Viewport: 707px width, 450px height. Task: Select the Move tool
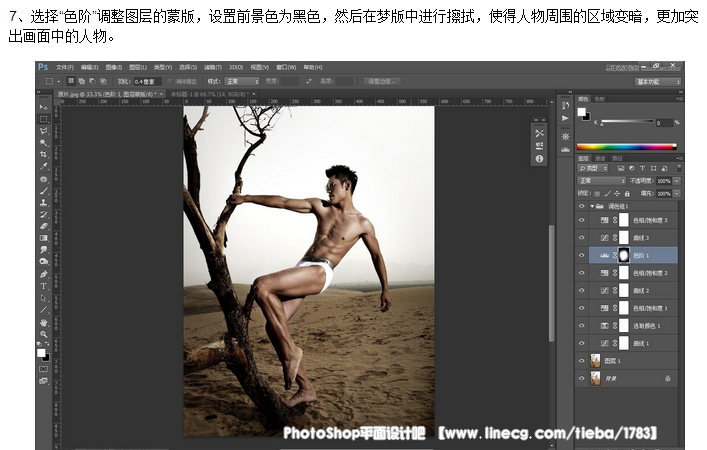[43, 107]
